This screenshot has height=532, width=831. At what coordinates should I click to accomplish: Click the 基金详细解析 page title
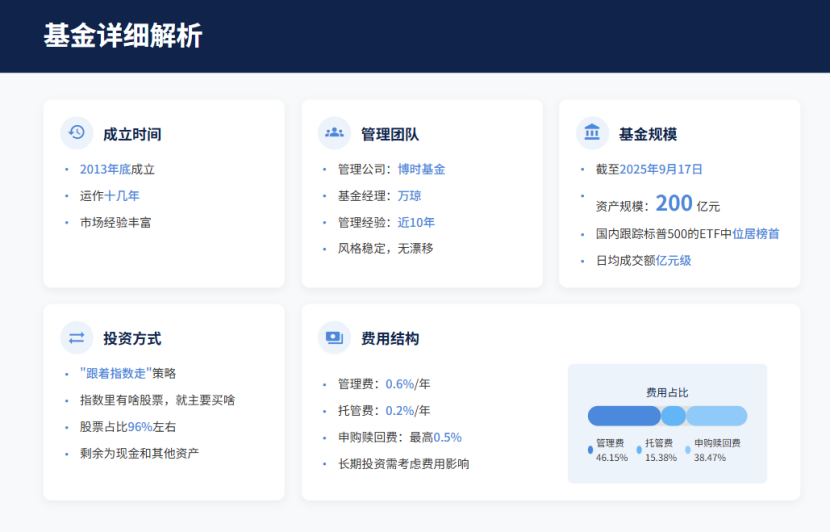point(122,36)
